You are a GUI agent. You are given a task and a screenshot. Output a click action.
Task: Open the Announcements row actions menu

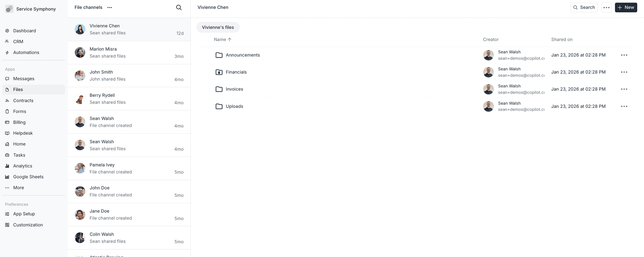(x=625, y=55)
